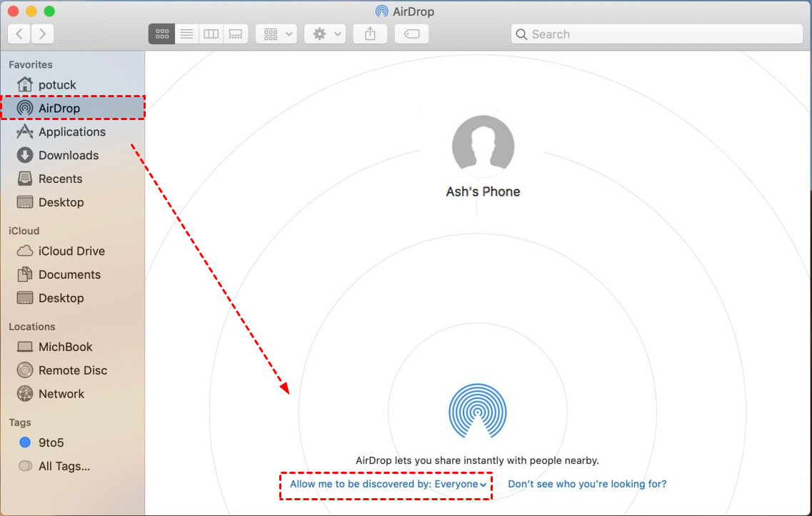The height and width of the screenshot is (516, 812).
Task: Click 'Don't see who you're looking for?' link
Action: 587,484
